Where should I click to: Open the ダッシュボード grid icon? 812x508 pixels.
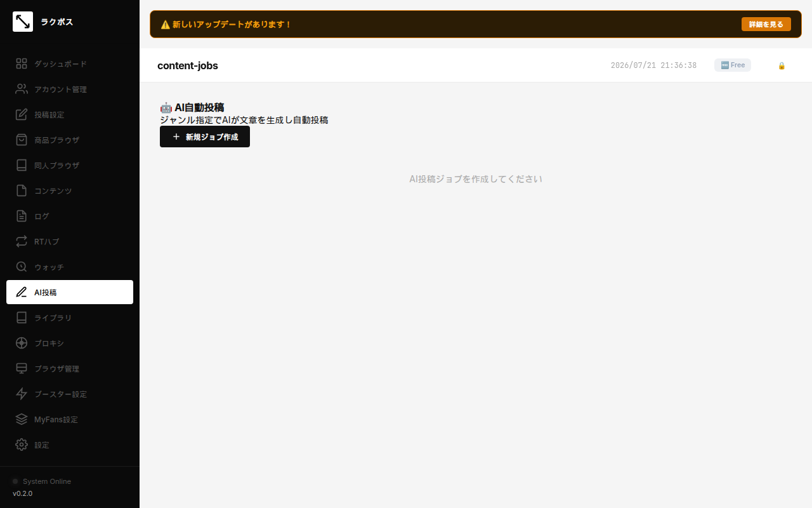click(x=22, y=63)
